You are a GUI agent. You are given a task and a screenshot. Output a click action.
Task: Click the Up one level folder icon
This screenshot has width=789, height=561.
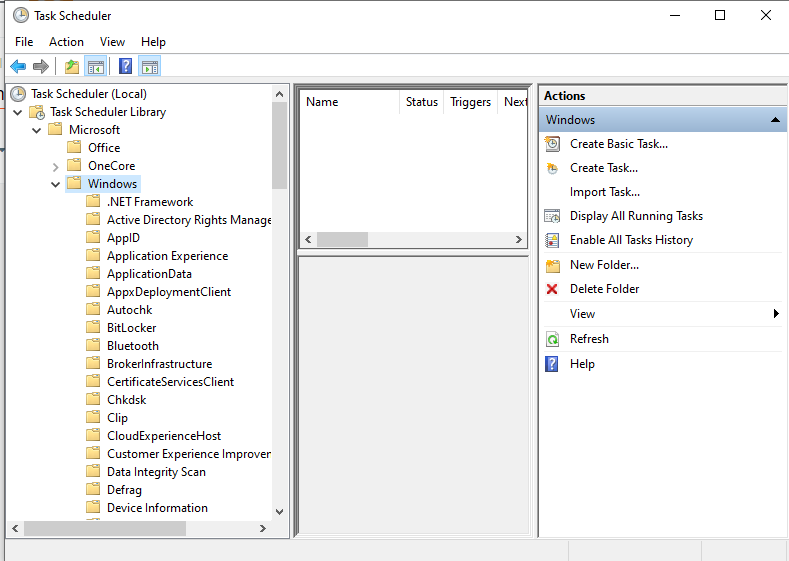click(72, 66)
